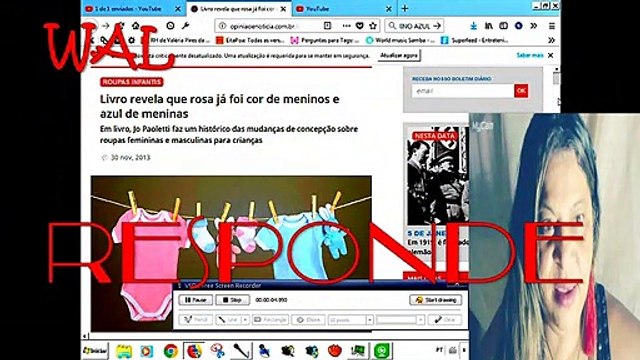640x360 pixels.
Task: Open Firefox hamburger menu
Action: [552, 26]
